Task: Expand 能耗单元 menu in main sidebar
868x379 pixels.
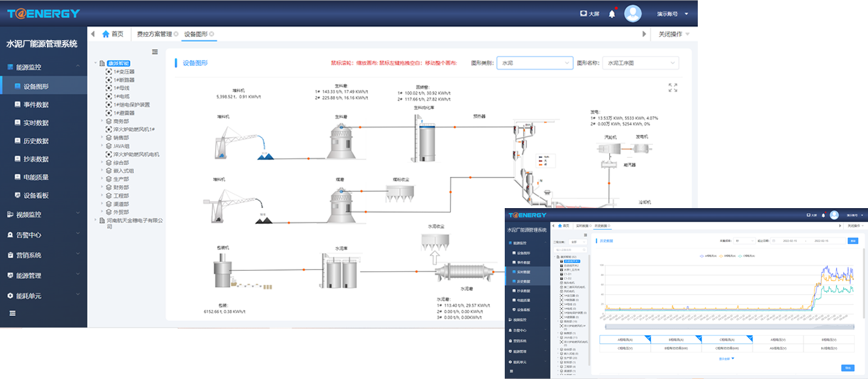Action: [43, 296]
